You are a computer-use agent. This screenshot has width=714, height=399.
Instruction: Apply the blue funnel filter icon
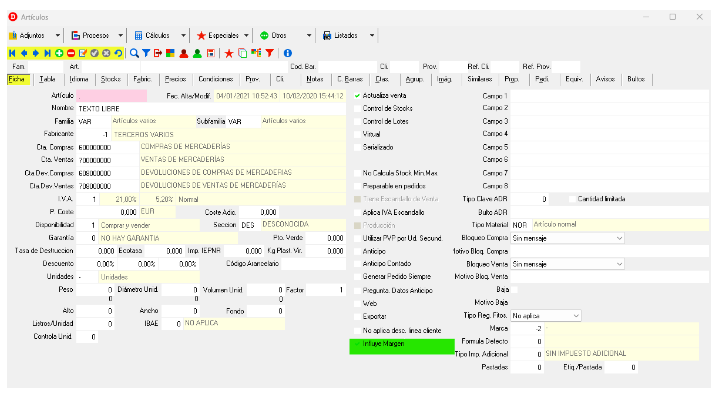click(x=146, y=53)
